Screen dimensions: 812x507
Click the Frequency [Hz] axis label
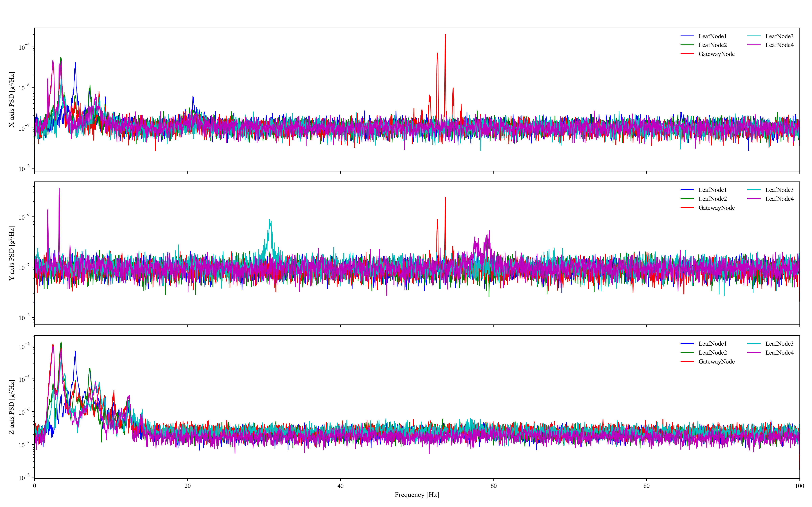click(x=417, y=495)
